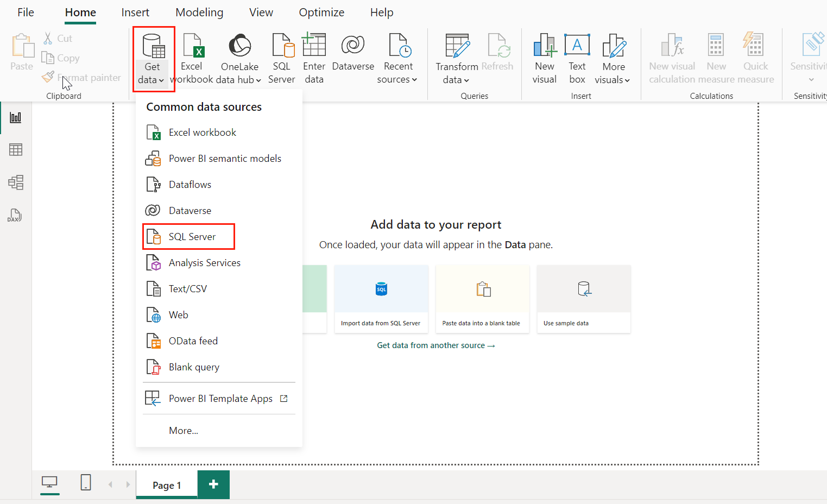The width and height of the screenshot is (827, 504).
Task: Switch to Model view in the sidebar
Action: coord(16,182)
